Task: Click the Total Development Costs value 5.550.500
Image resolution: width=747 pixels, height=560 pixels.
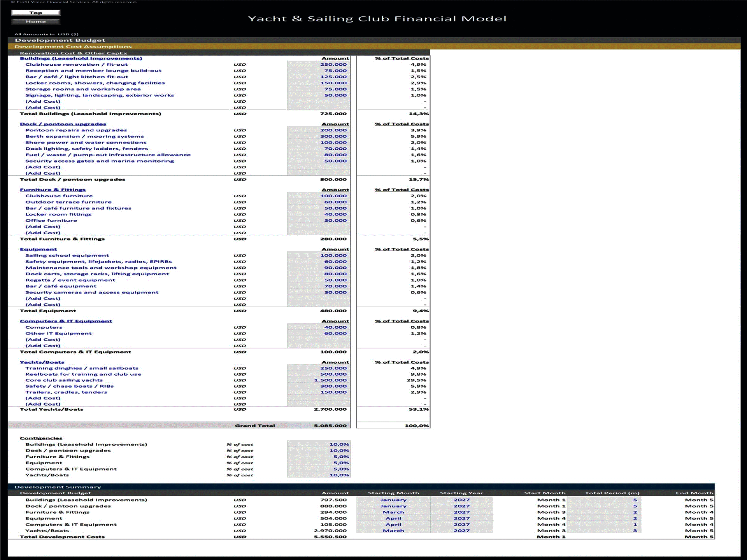Action: click(330, 537)
